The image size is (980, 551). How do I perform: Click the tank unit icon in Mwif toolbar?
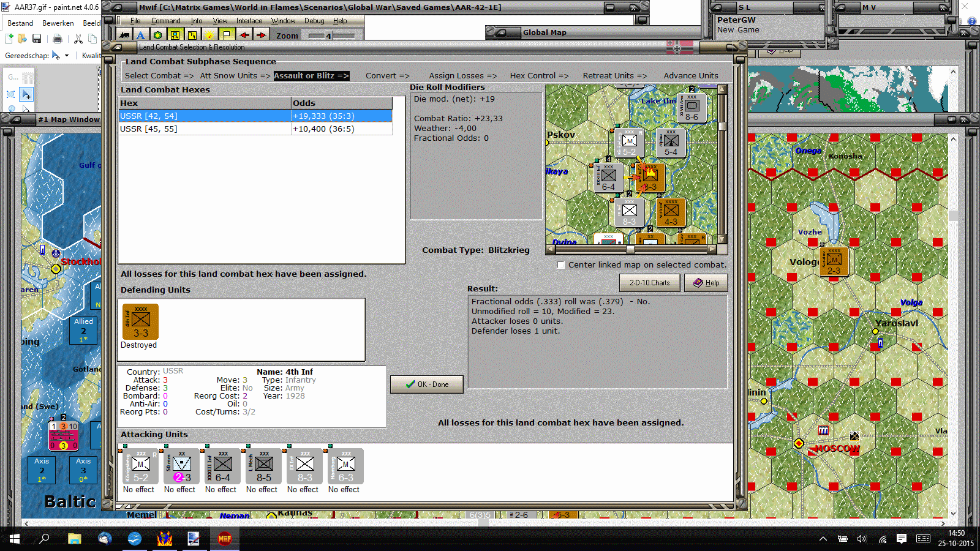[x=124, y=35]
